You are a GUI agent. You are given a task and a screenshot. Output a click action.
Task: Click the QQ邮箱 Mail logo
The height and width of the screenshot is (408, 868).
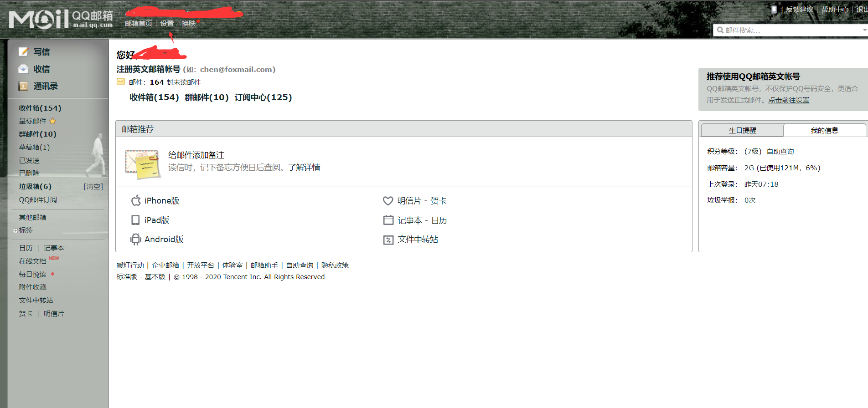tap(61, 19)
